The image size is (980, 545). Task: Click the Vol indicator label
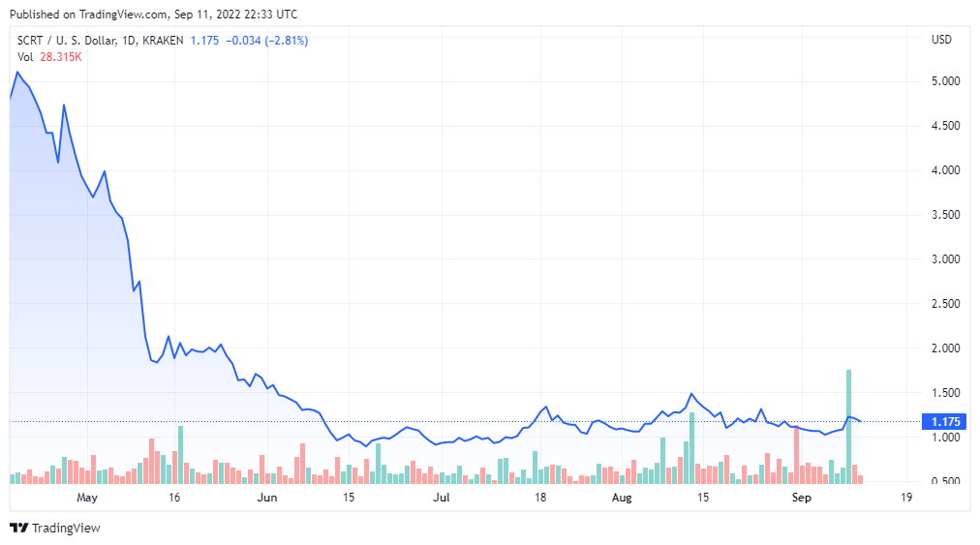pos(25,57)
